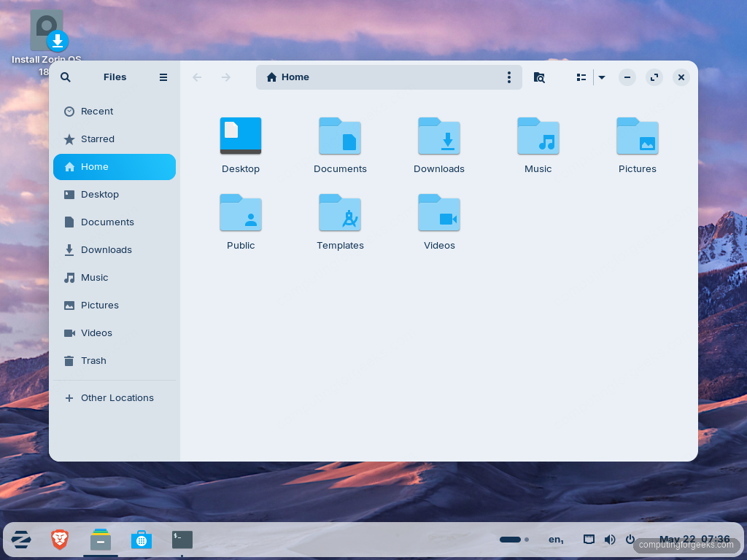
Task: Open the Software store taskbar icon
Action: pyautogui.click(x=142, y=540)
